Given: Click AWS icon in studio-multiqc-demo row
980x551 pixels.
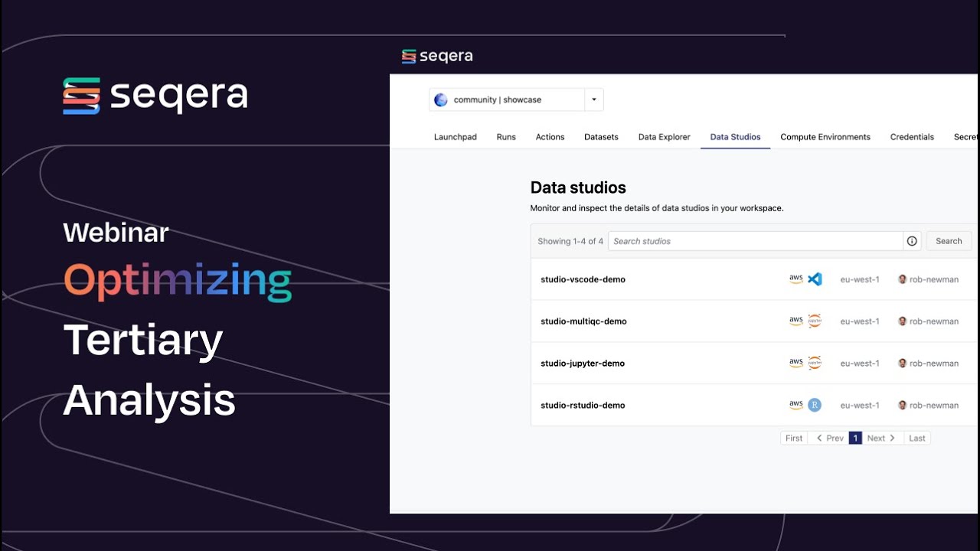Looking at the screenshot, I should click(796, 321).
